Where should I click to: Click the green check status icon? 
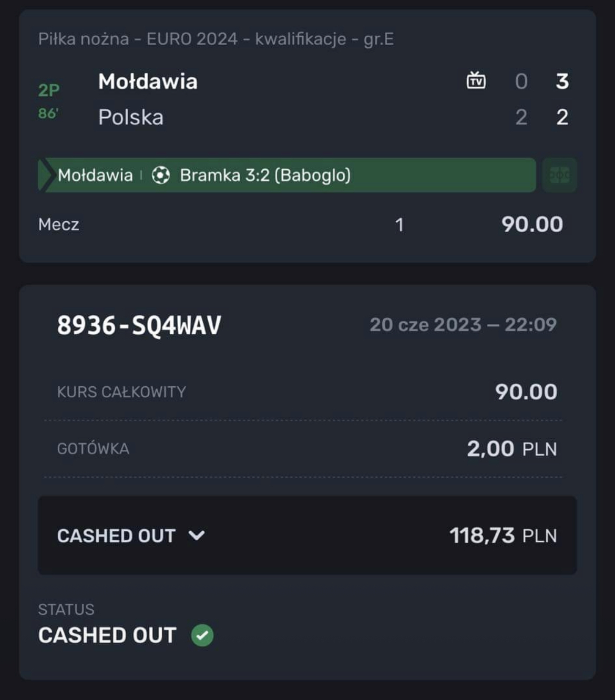tap(202, 635)
